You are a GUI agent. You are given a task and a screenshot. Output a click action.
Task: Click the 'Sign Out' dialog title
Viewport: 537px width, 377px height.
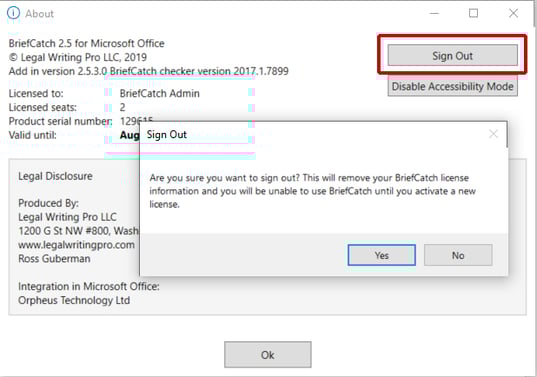[x=167, y=135]
